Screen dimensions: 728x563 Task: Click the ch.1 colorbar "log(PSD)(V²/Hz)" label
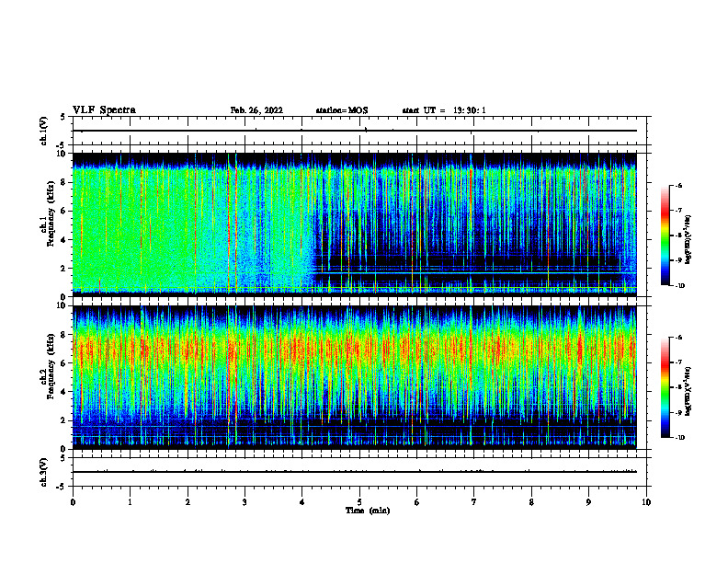click(688, 239)
